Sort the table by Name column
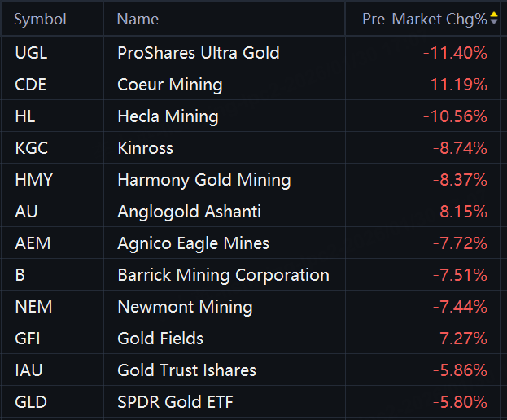 [x=138, y=19]
